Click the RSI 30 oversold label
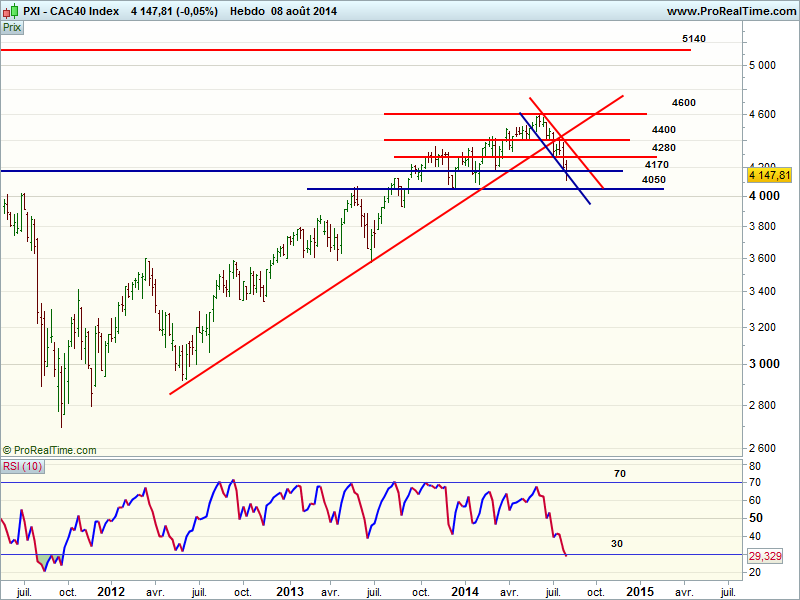Viewport: 800px width, 600px height. point(619,544)
